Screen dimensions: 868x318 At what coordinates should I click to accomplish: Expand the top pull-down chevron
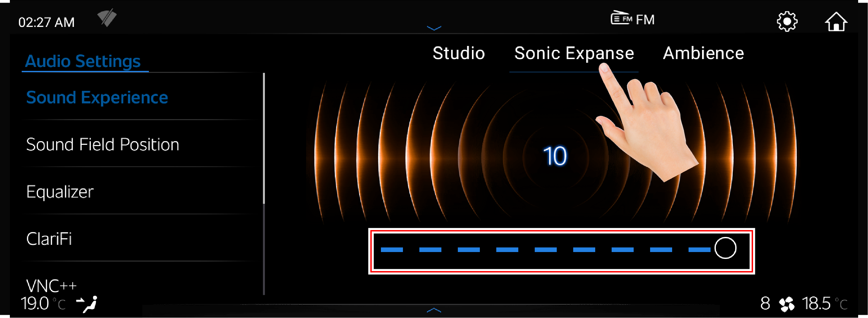click(434, 28)
